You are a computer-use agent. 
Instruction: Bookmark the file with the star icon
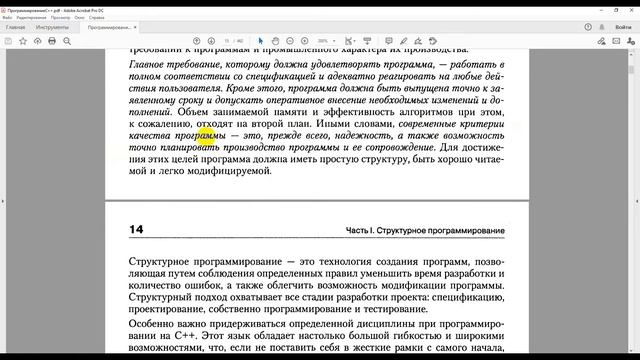click(x=23, y=41)
